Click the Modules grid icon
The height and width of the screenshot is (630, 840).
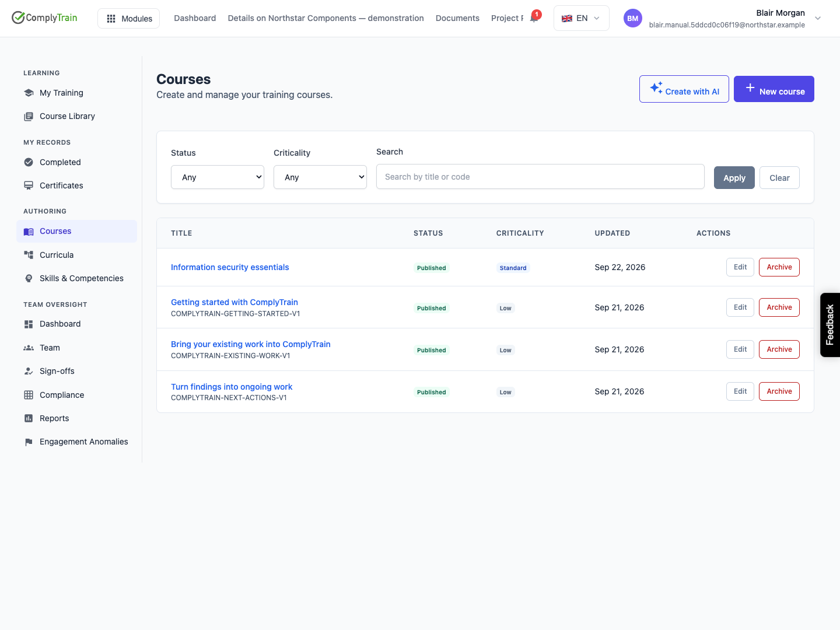pyautogui.click(x=111, y=19)
